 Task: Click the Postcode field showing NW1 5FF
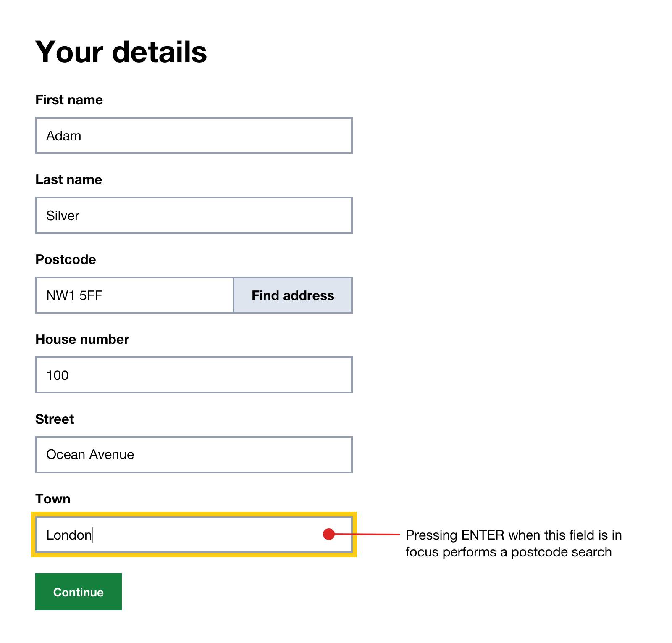pyautogui.click(x=134, y=295)
